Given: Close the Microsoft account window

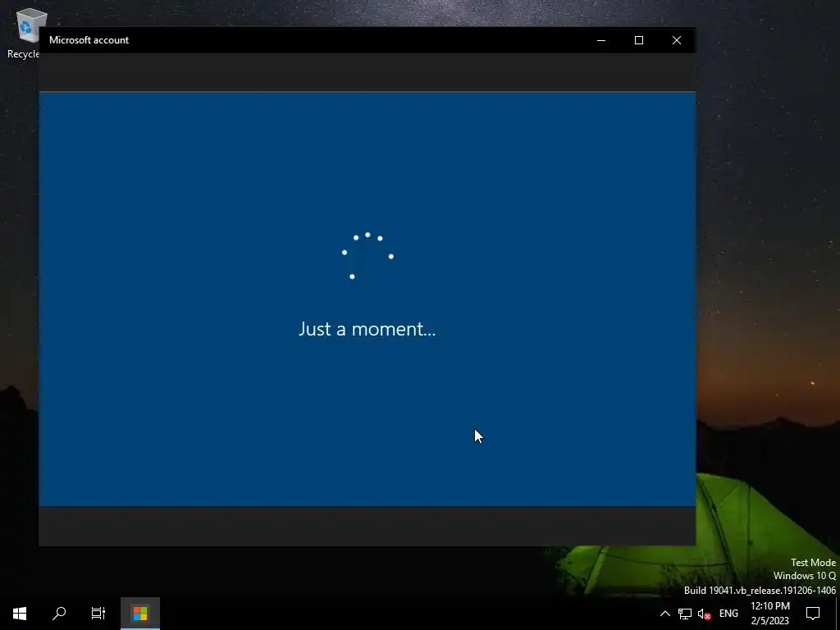Looking at the screenshot, I should tap(677, 40).
